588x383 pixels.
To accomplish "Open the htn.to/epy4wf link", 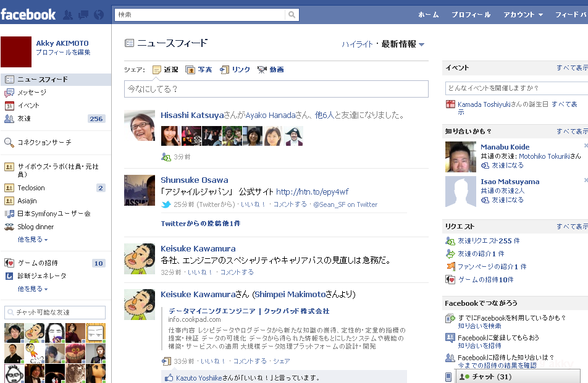I will point(312,192).
